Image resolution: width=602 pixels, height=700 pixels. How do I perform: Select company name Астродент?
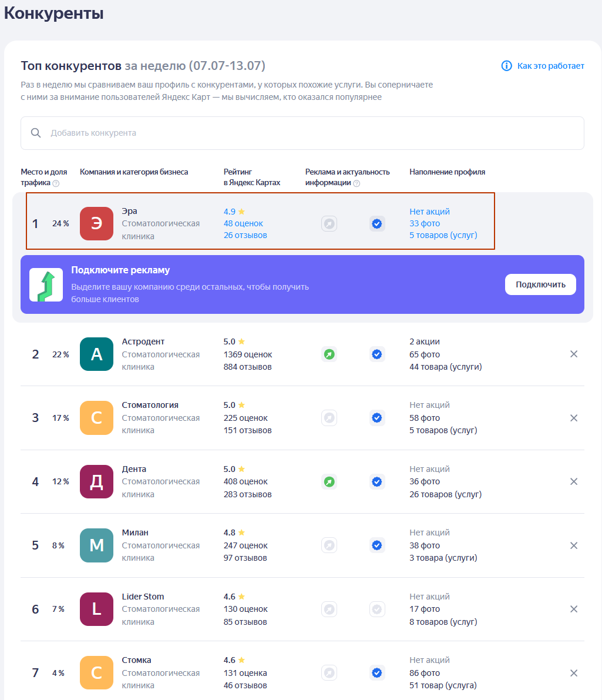coord(143,341)
